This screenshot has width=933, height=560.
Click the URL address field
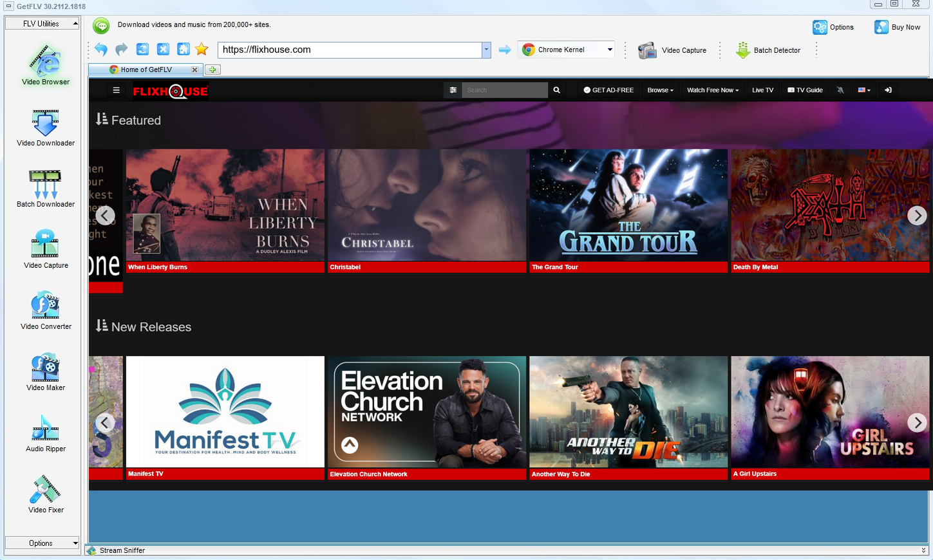[350, 50]
